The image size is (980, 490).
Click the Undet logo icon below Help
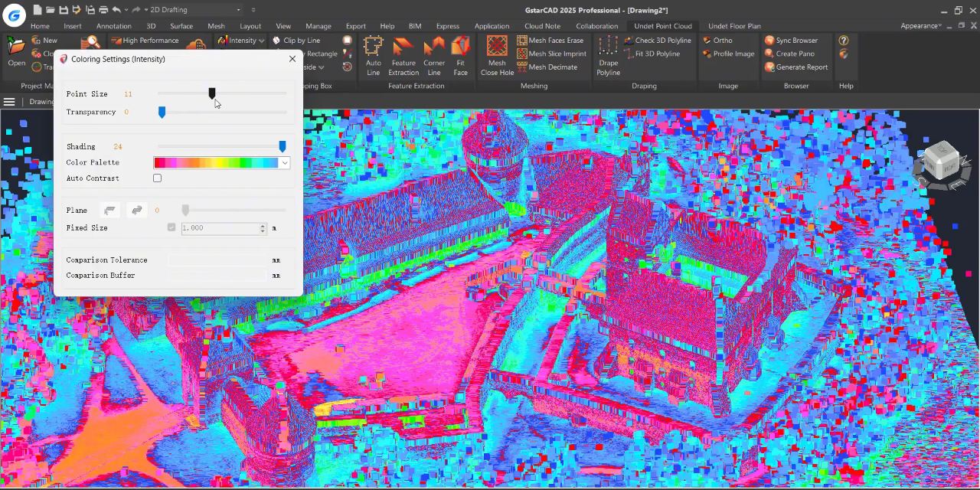tap(843, 54)
